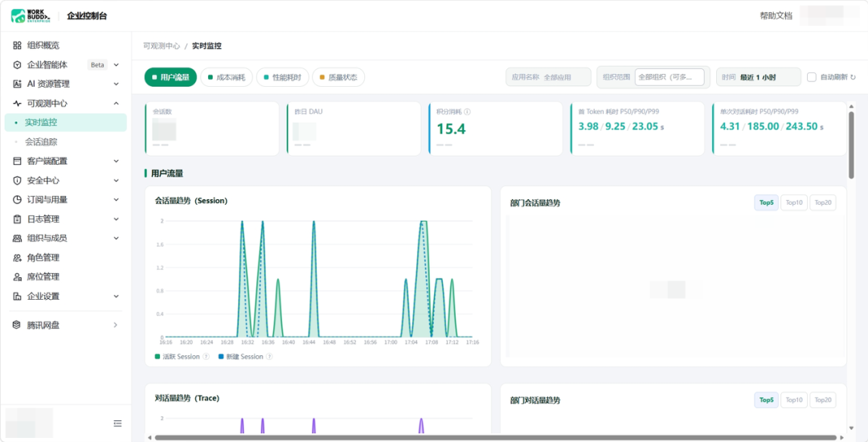868x442 pixels.
Task: Select Top5 in 部门对话量趋势
Action: (x=766, y=400)
